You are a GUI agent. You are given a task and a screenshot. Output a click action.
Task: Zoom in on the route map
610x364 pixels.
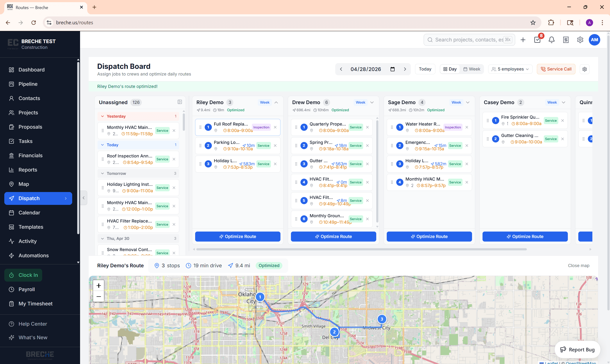(x=99, y=286)
